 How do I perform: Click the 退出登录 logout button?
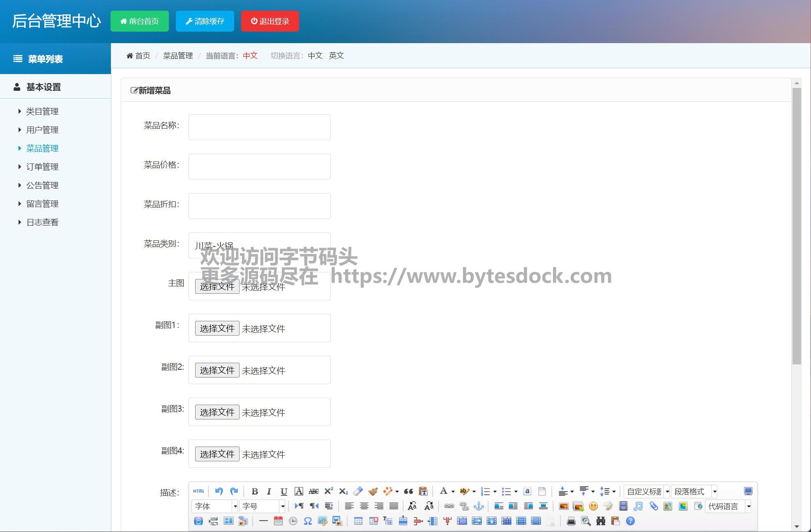coord(270,21)
